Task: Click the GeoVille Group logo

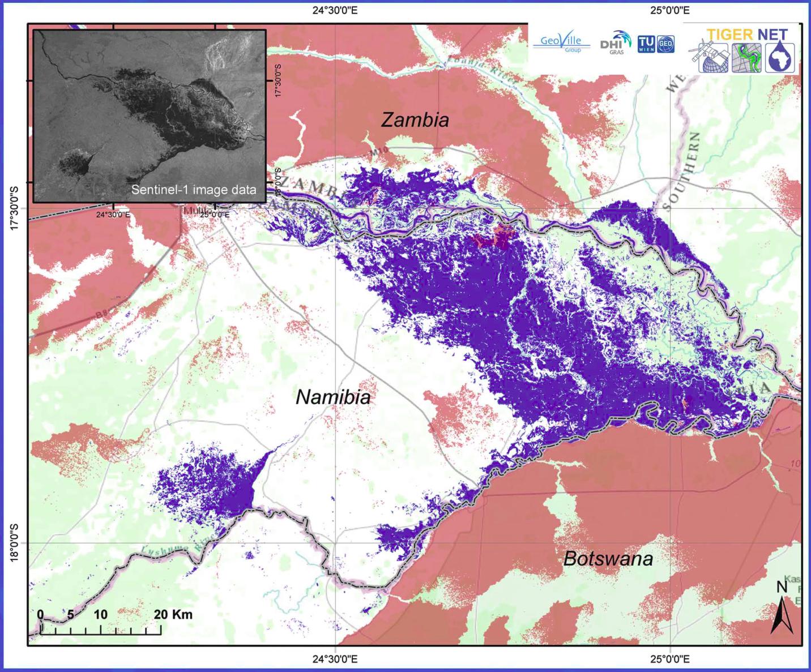Action: click(561, 43)
